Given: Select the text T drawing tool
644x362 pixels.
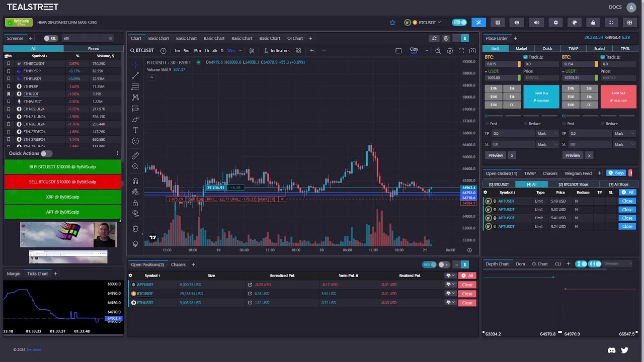Looking at the screenshot, I should click(x=135, y=130).
